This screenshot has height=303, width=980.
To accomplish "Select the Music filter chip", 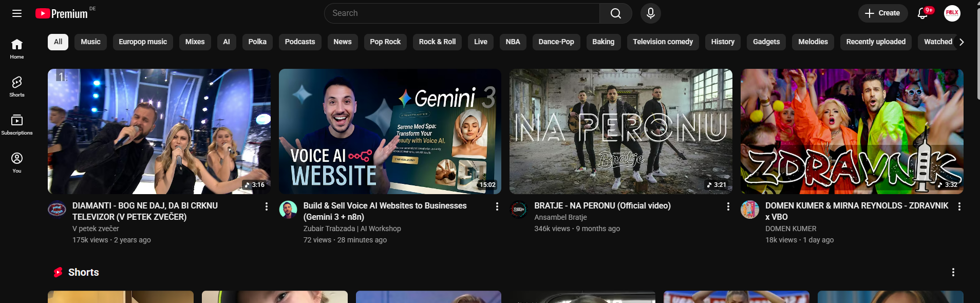I will pos(90,42).
